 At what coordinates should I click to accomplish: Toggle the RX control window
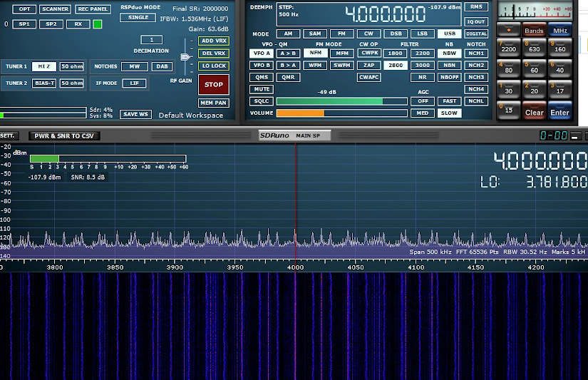pyautogui.click(x=78, y=24)
